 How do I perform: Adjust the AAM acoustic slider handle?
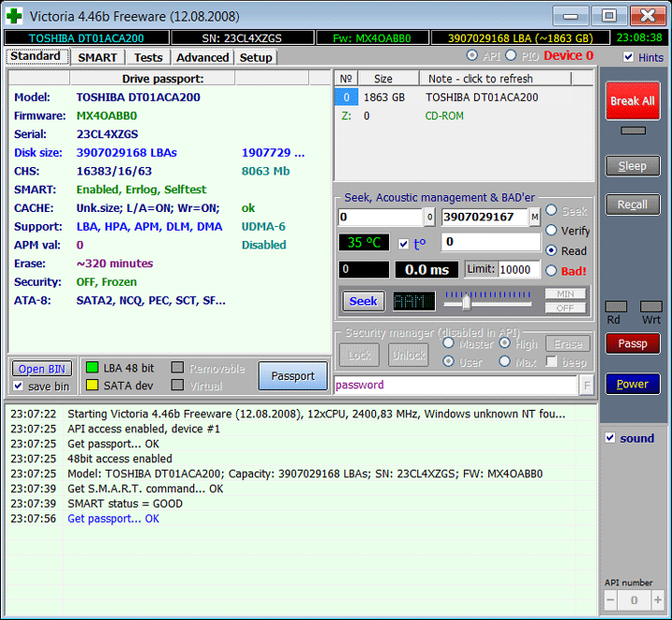(467, 303)
